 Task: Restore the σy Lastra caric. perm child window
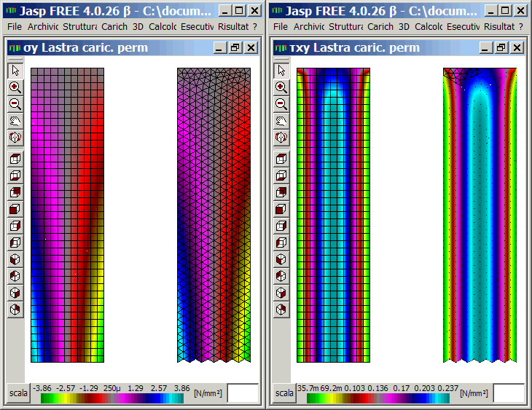click(x=235, y=48)
